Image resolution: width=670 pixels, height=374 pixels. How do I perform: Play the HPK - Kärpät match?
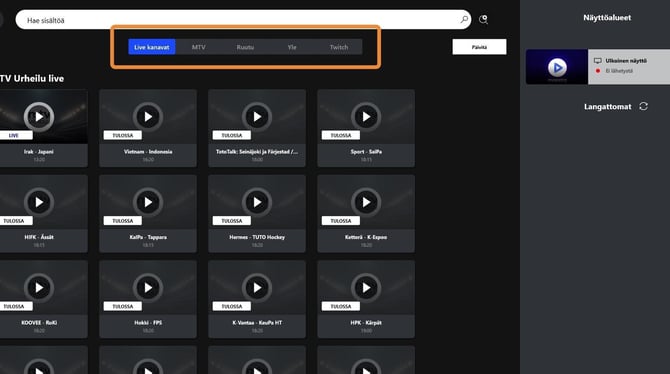click(366, 288)
